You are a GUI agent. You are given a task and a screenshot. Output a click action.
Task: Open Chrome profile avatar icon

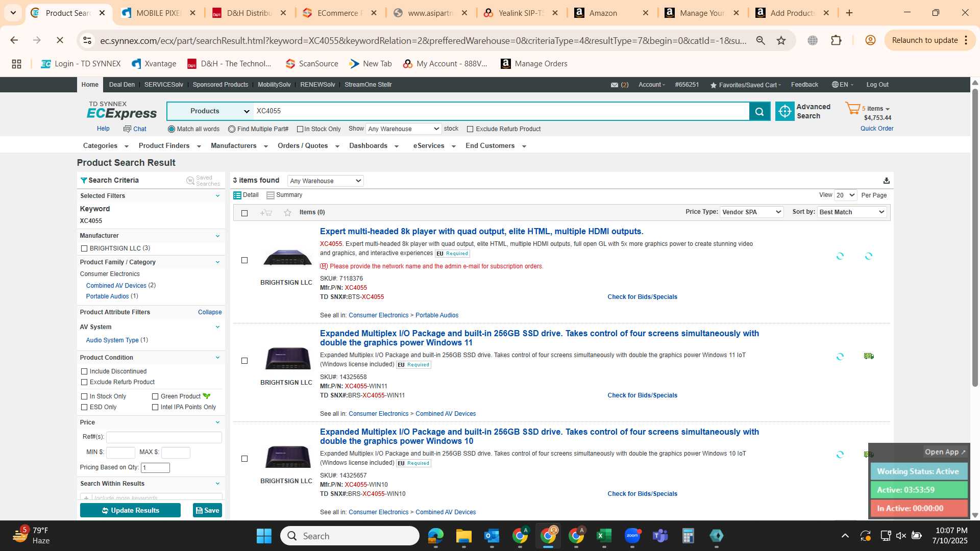[x=870, y=40]
